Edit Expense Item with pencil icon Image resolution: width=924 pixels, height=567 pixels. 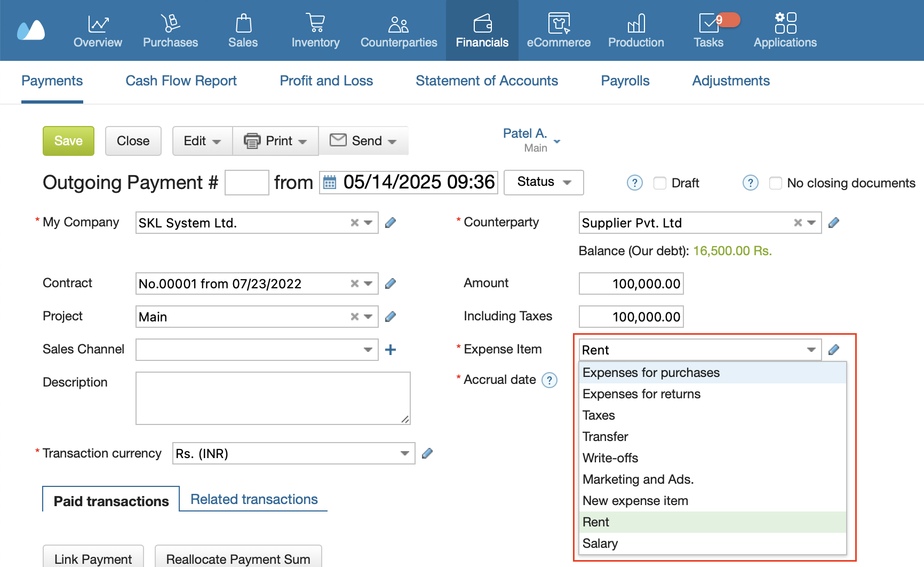(x=834, y=350)
